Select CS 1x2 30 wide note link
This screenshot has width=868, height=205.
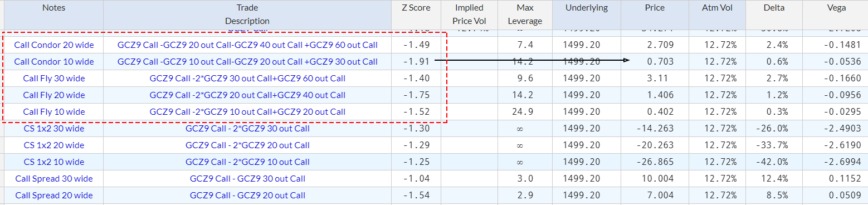click(x=54, y=129)
